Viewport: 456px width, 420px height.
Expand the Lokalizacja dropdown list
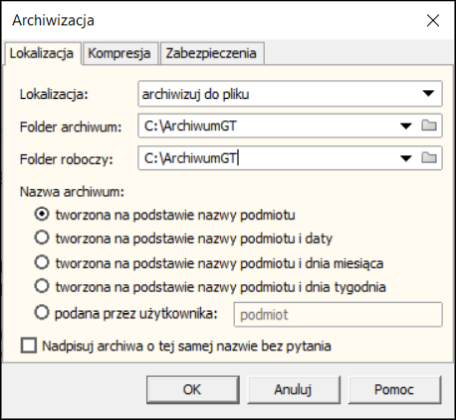click(428, 94)
